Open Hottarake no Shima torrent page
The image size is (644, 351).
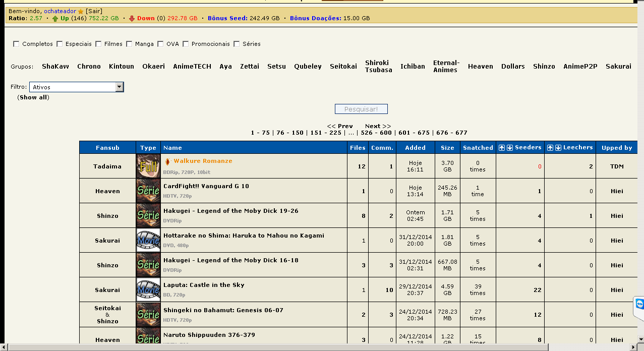click(x=244, y=236)
